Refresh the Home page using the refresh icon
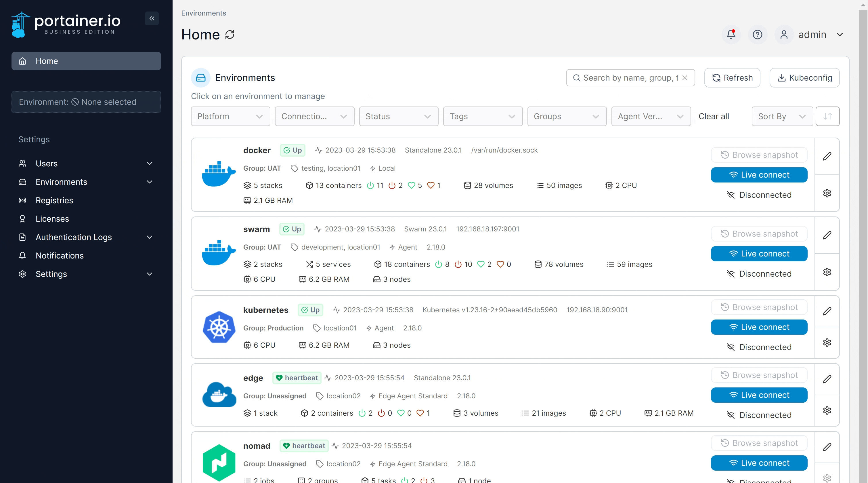 (230, 35)
